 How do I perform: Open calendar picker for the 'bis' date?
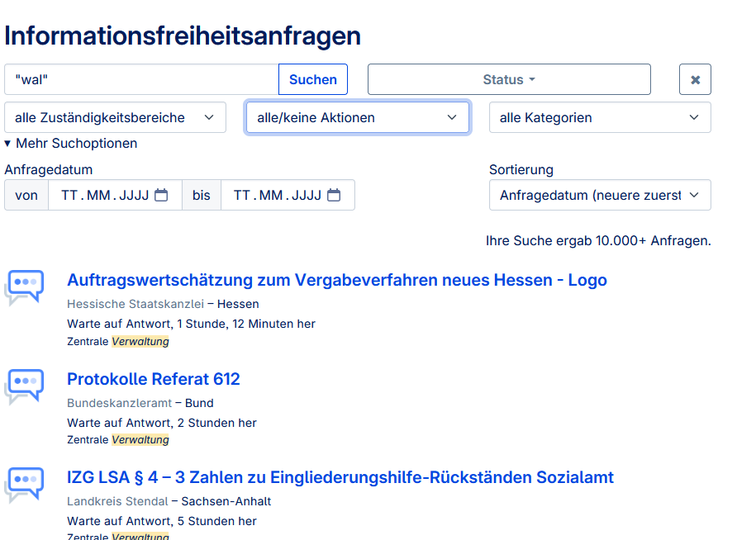334,196
